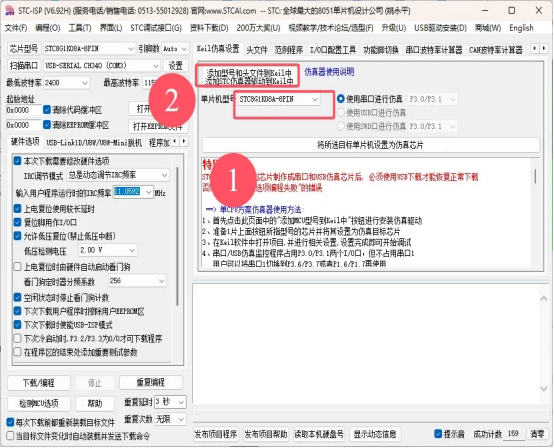Screen dimensions: 554x448
Task: Open the 工具(T) menu
Action: [x=79, y=28]
